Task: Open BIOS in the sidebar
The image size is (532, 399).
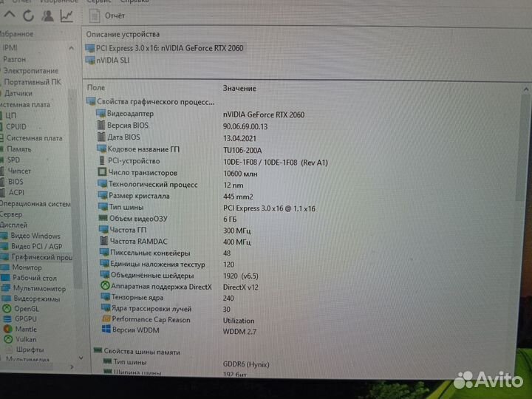Action: 16,182
